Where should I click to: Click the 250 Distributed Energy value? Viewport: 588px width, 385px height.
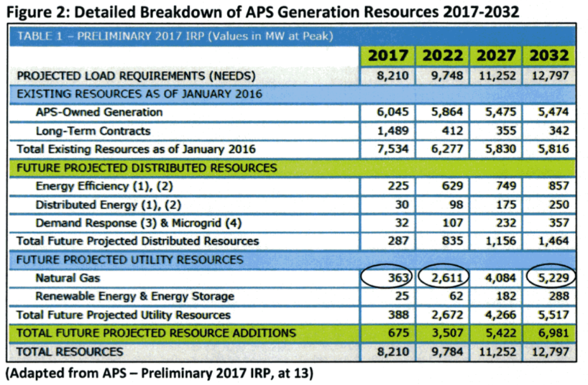[559, 205]
